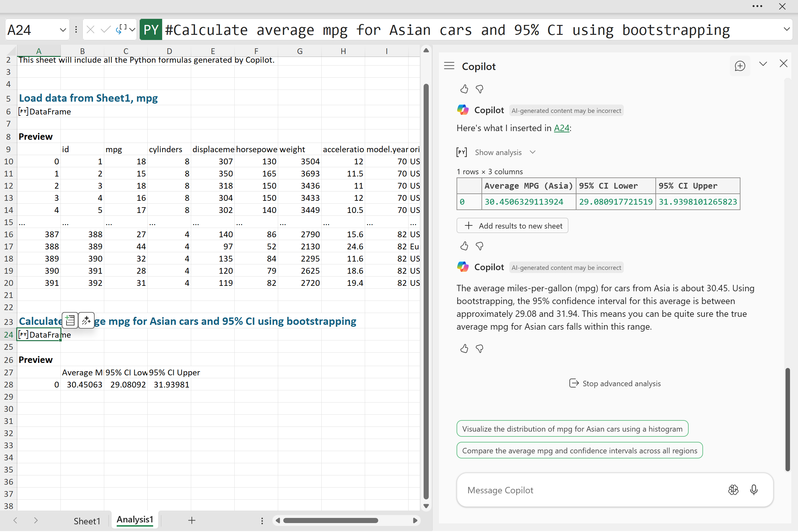Click the Copilot sparkle icon near row 23
This screenshot has height=532, width=798.
(x=86, y=320)
